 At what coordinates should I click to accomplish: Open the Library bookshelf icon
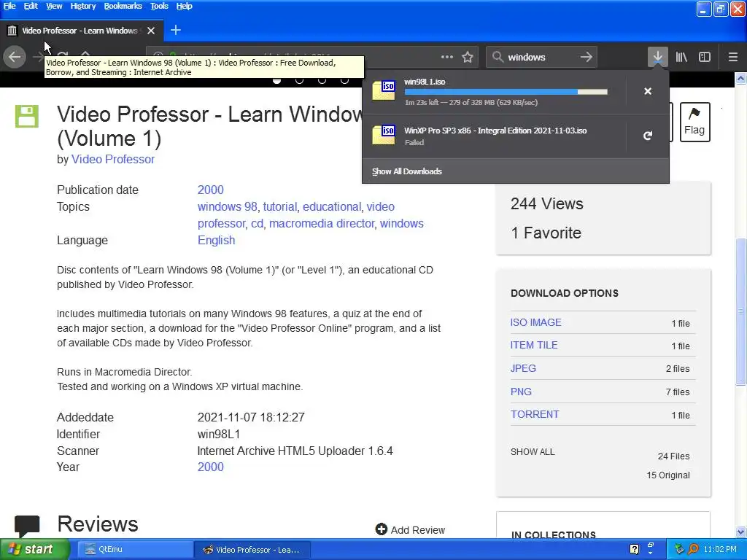[x=681, y=57]
